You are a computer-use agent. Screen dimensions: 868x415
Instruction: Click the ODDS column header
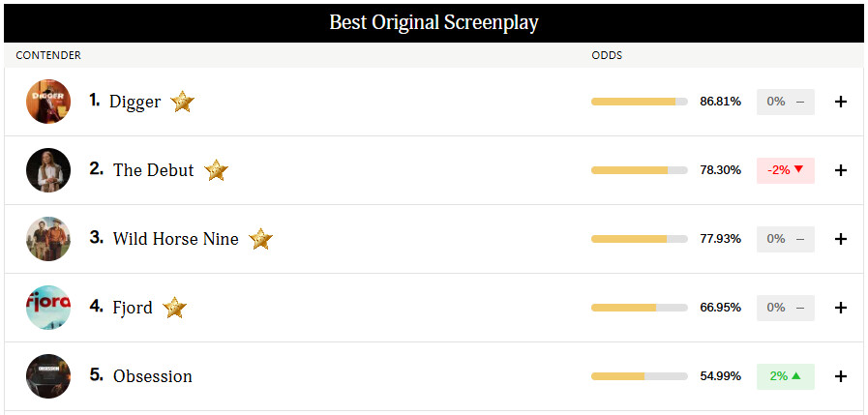tap(607, 55)
